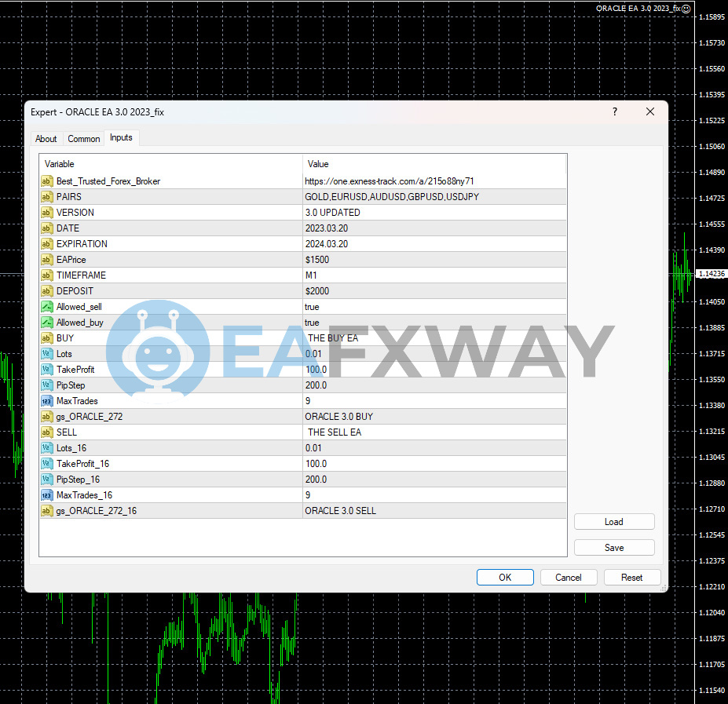Screen dimensions: 728x704
Task: Select the string icon of BUY row
Action: 47,338
